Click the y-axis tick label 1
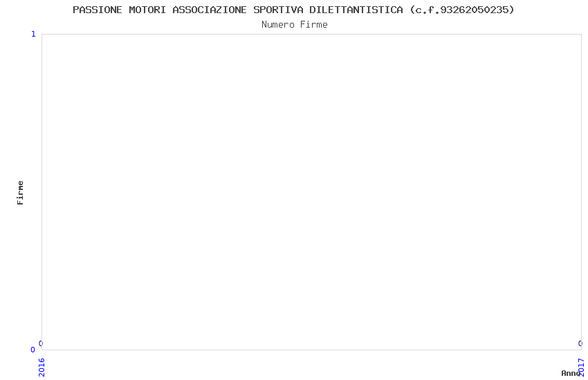The image size is (588, 380). 33,34
